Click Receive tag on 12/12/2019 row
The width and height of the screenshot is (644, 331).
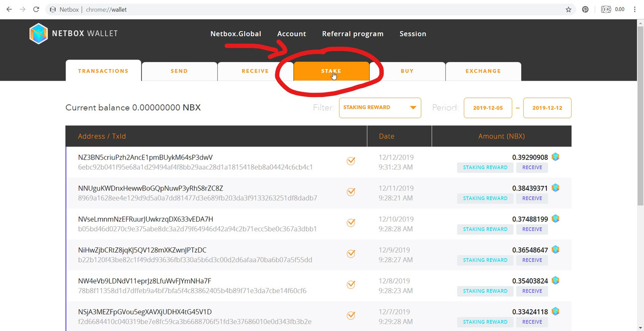pos(532,167)
